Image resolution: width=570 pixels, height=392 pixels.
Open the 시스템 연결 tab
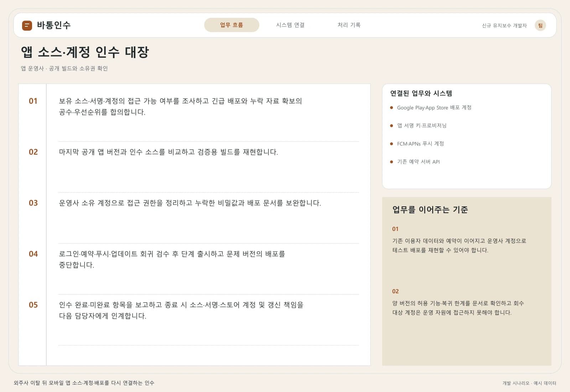pos(290,25)
